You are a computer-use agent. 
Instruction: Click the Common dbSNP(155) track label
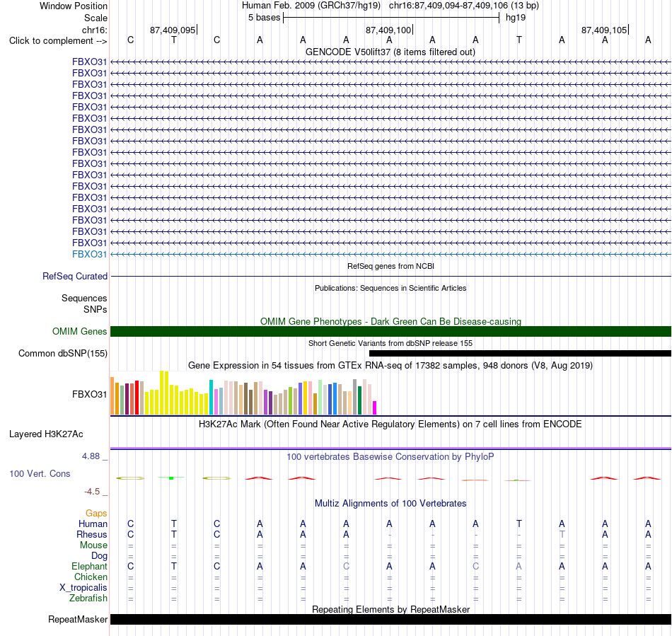coord(62,353)
